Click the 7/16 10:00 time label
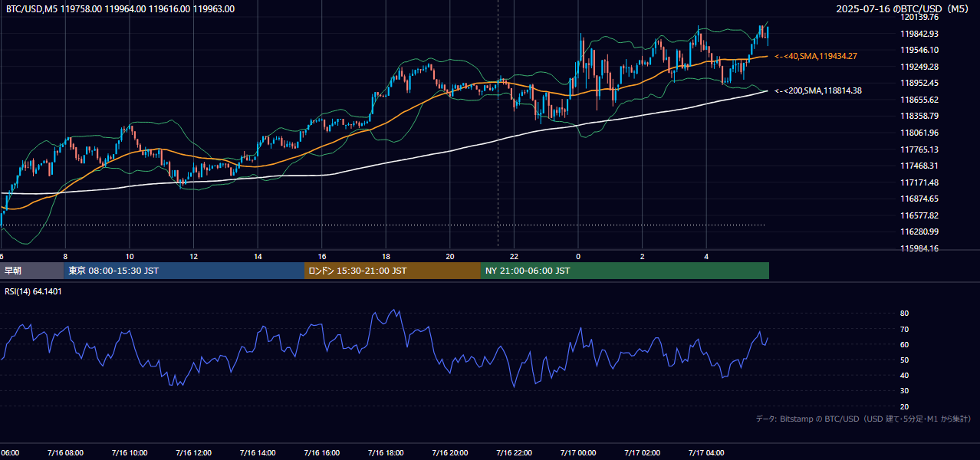The image size is (980, 460). click(x=129, y=453)
